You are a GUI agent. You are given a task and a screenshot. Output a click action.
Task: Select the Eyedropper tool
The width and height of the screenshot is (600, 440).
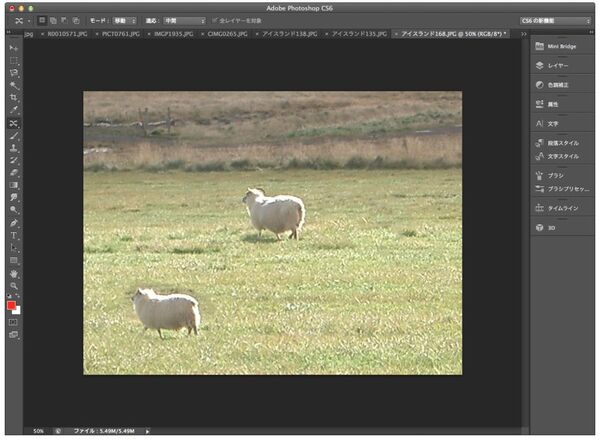13,110
